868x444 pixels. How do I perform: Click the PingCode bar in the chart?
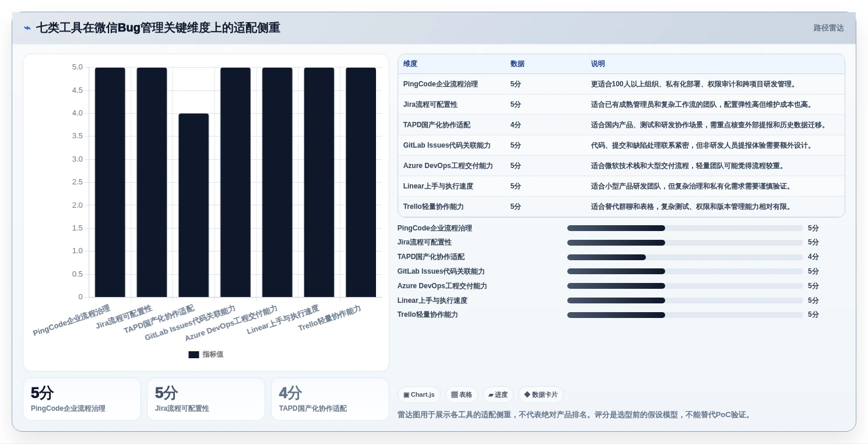pyautogui.click(x=110, y=182)
